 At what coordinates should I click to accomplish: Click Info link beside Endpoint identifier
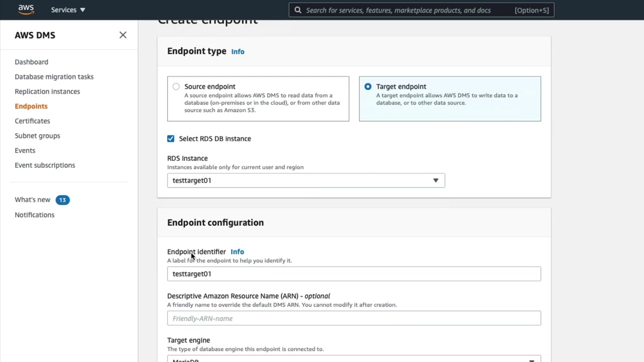[237, 252]
